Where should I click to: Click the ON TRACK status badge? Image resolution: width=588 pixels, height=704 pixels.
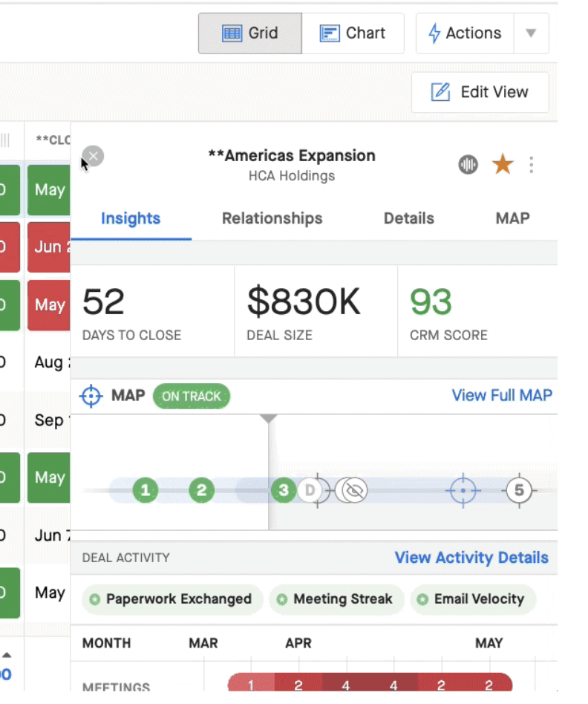[x=192, y=396]
